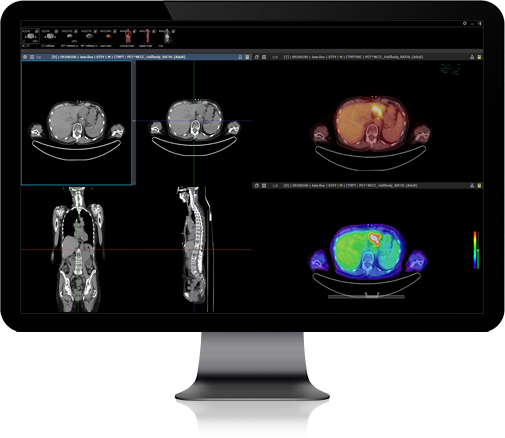Click the yellow save icon in left viewport header
Screen dimensions: 505x438
coord(247,57)
